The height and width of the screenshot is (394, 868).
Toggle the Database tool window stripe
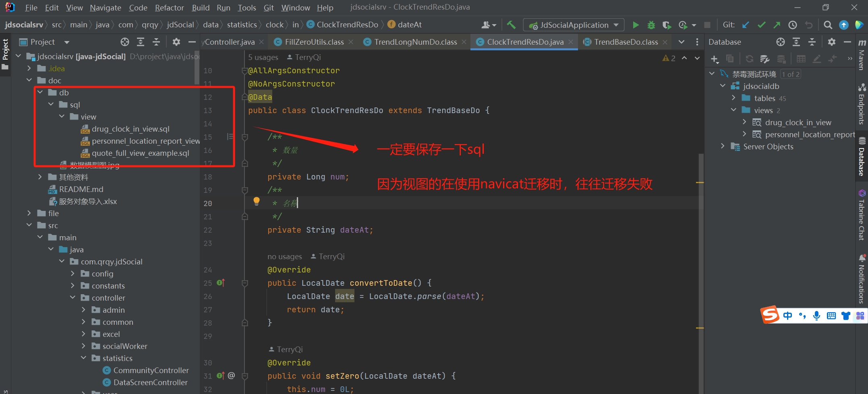pyautogui.click(x=862, y=157)
